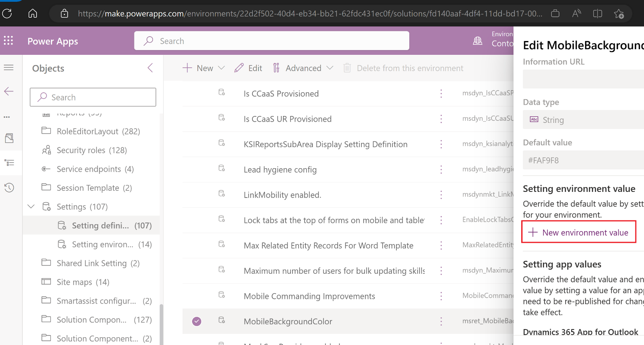Open the ellipsis item in left rail

[x=6, y=117]
